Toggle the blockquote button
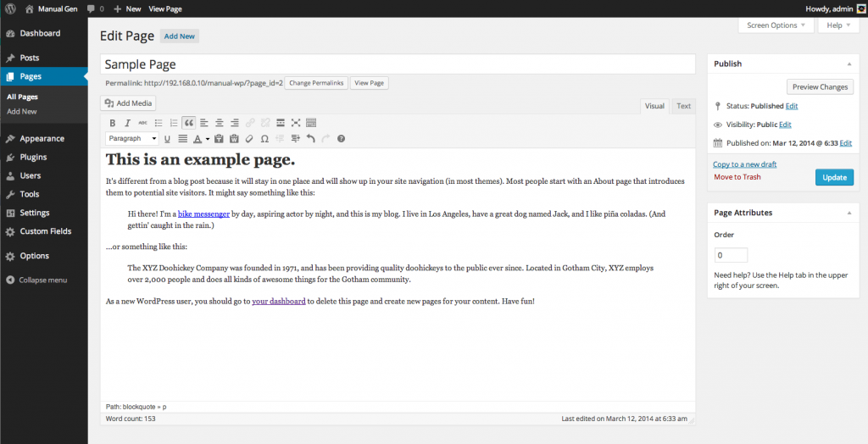Image resolution: width=868 pixels, height=444 pixels. click(x=189, y=123)
